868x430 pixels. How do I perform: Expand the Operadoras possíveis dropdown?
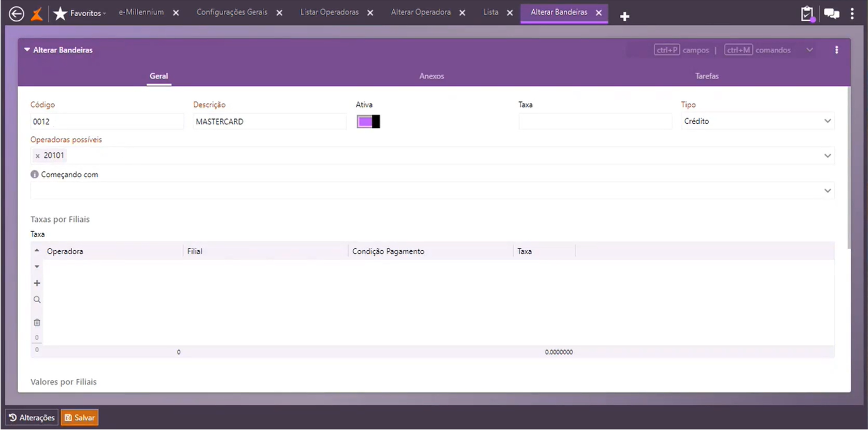[828, 156]
